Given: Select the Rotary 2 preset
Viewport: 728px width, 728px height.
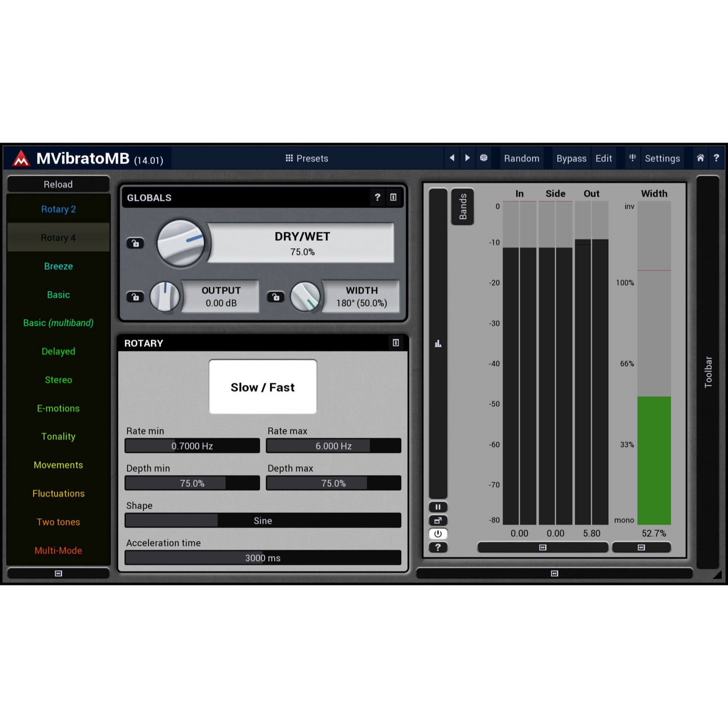Looking at the screenshot, I should (x=58, y=209).
